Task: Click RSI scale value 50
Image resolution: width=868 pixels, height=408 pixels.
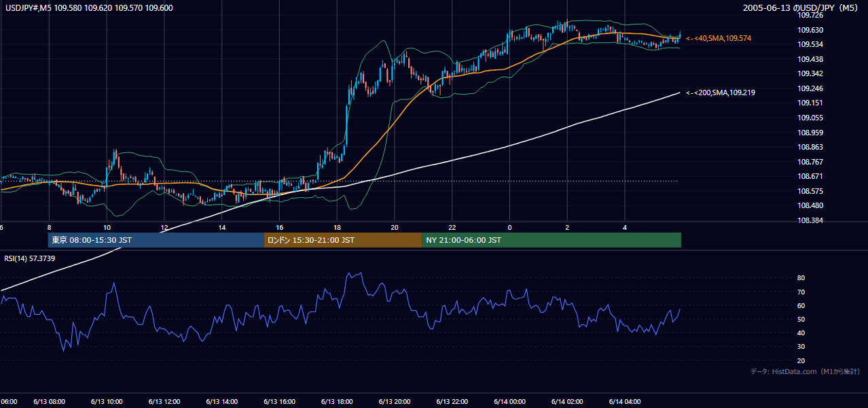Action: [x=801, y=319]
